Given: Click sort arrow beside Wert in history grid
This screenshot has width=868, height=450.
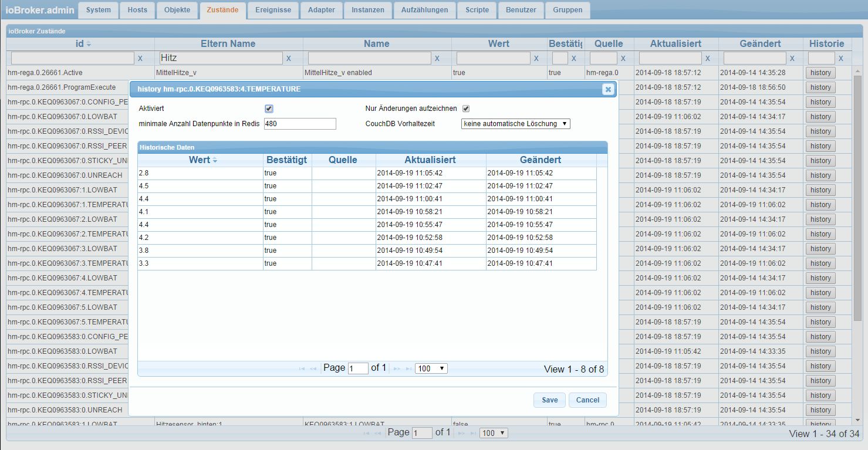Looking at the screenshot, I should click(215, 160).
